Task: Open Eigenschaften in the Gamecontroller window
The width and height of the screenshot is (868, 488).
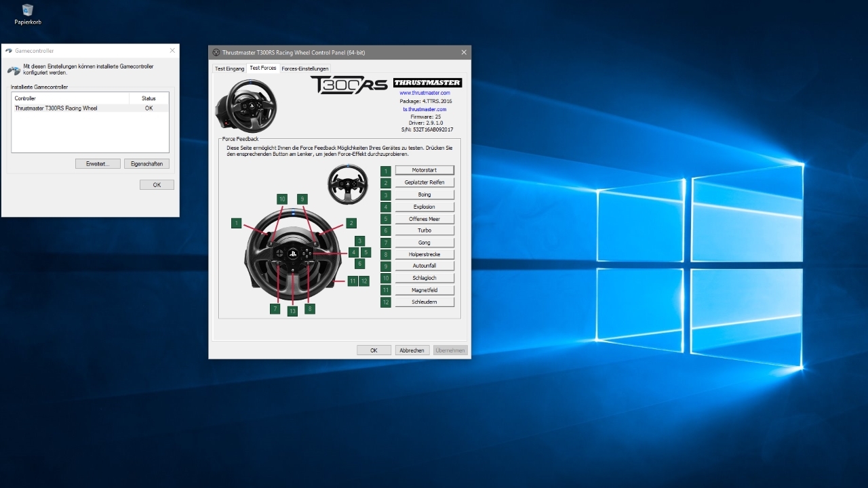Action: coord(146,164)
